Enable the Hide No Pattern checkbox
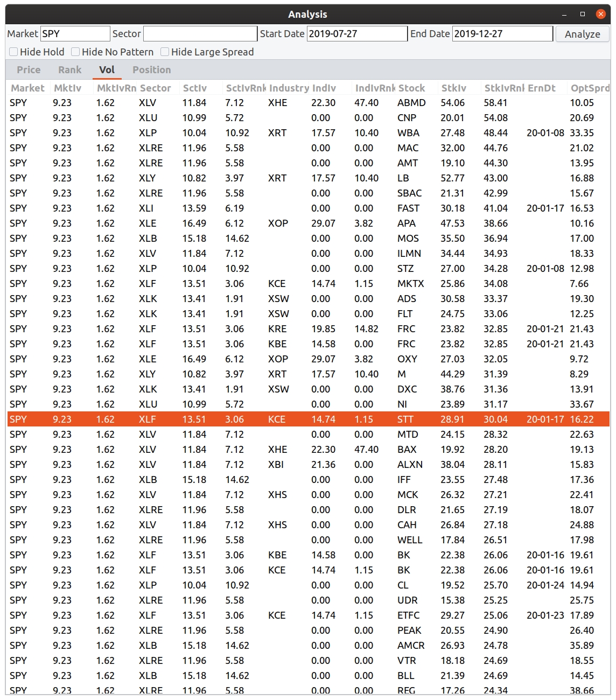The width and height of the screenshot is (616, 700). click(x=112, y=52)
